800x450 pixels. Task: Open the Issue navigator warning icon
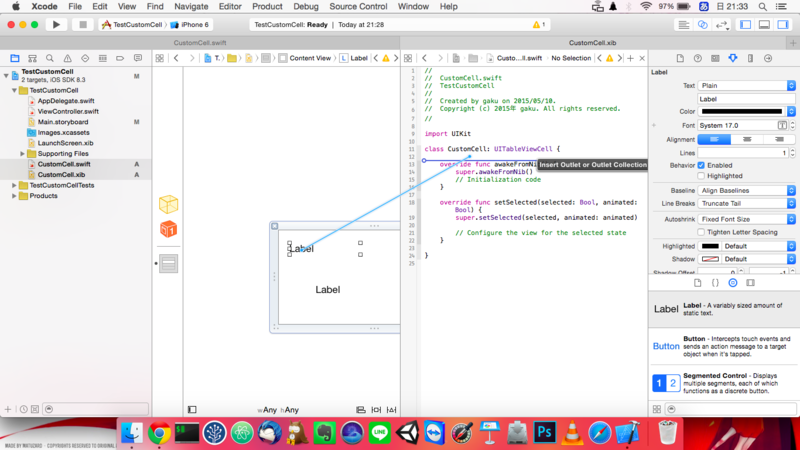pos(67,58)
